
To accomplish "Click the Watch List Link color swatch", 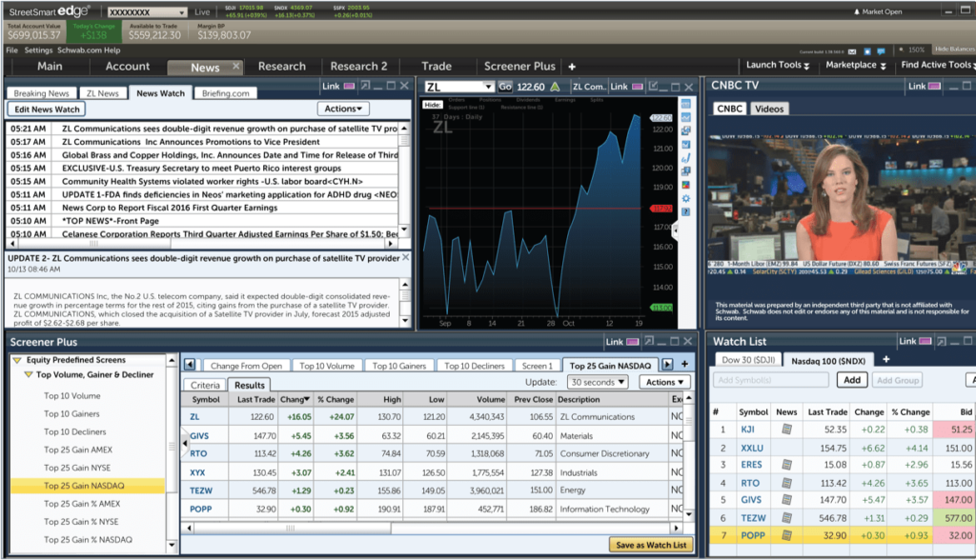I will [925, 341].
